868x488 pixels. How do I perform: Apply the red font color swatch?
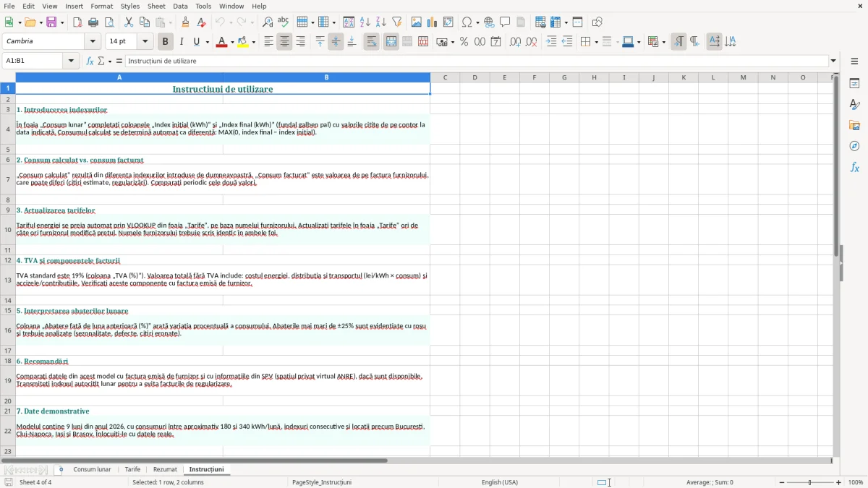(221, 42)
